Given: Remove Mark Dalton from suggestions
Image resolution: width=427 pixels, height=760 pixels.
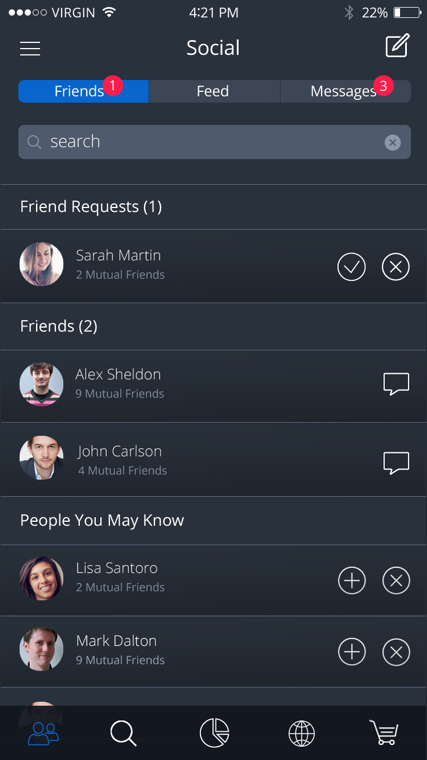Looking at the screenshot, I should tap(396, 652).
